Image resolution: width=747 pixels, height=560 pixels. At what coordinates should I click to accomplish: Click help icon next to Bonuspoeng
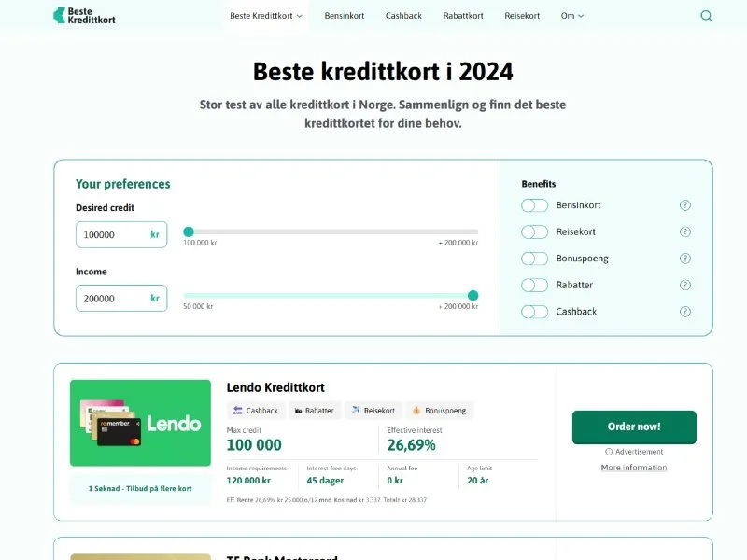(x=684, y=259)
